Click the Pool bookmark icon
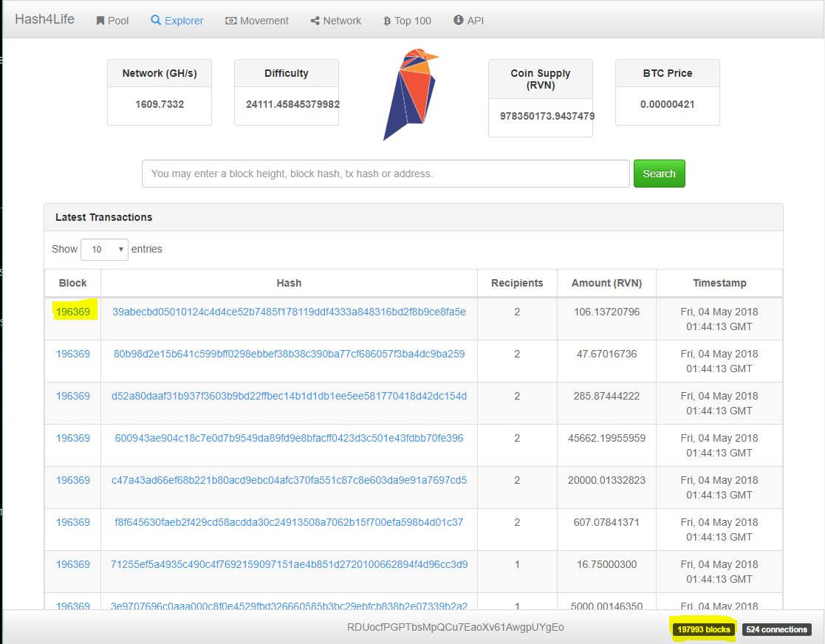This screenshot has height=644, width=825. coord(100,21)
